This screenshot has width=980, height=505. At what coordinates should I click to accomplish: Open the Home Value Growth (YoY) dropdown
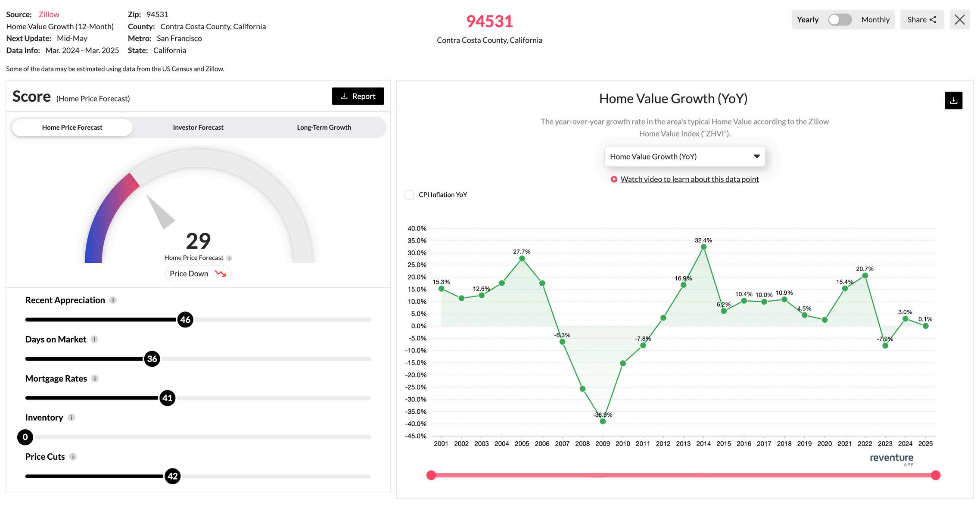(x=684, y=156)
